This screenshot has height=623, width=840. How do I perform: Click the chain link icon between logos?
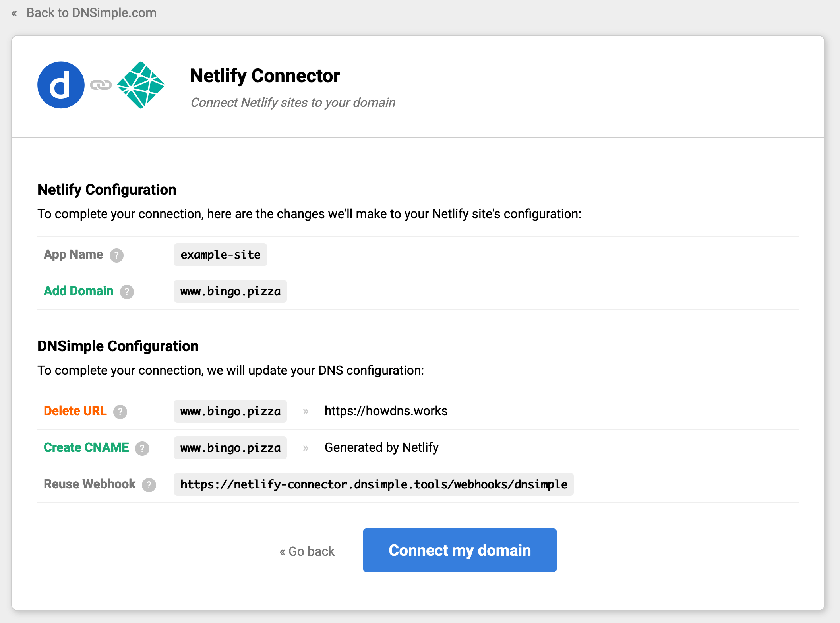(x=101, y=85)
